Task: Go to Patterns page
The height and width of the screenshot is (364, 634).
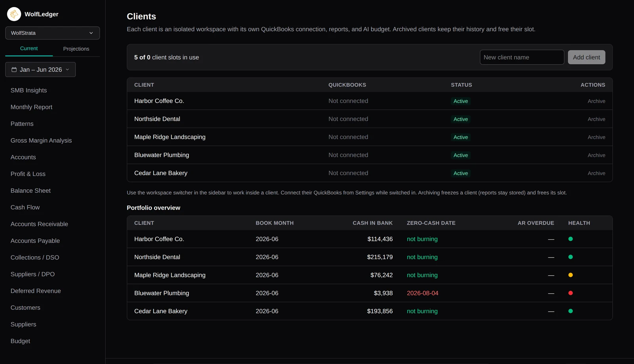Action: click(x=22, y=124)
